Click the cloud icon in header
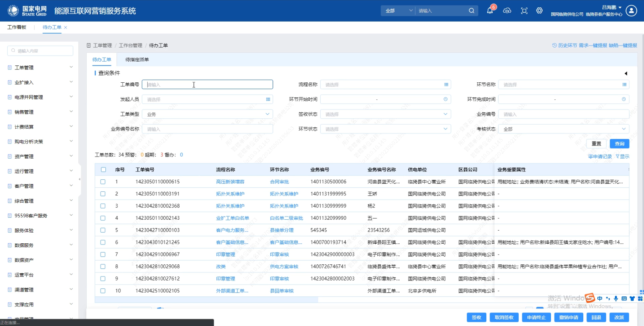Screen dimensions: 644x326 507,11
